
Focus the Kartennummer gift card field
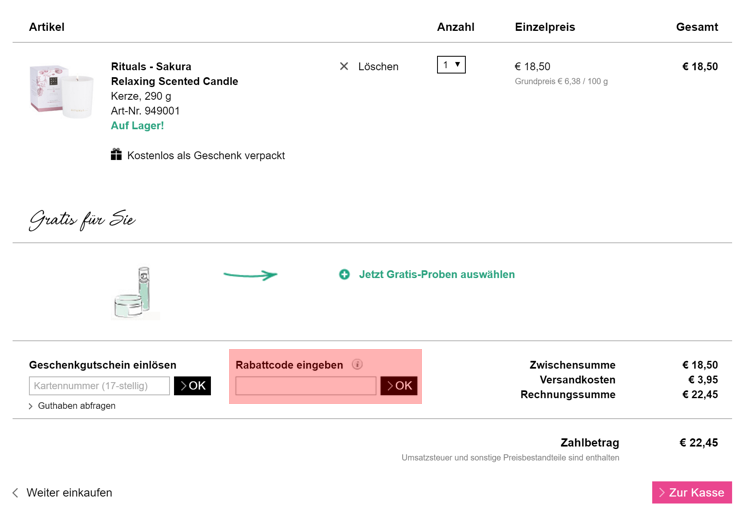pyautogui.click(x=99, y=386)
